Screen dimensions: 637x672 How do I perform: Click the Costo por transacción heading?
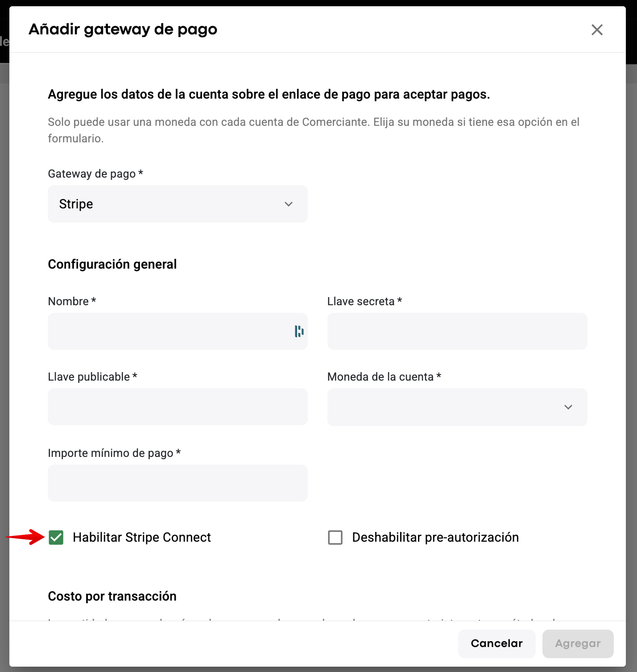click(x=112, y=596)
